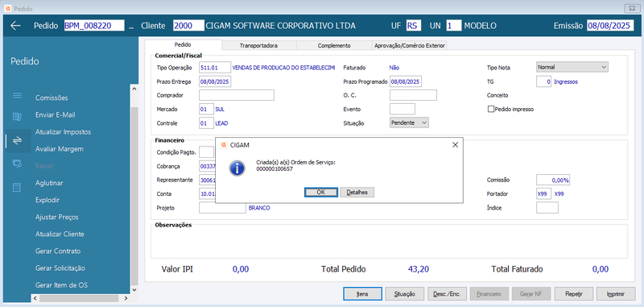Open Ajustar Preços in the sidebar
644x307 pixels.
click(57, 217)
